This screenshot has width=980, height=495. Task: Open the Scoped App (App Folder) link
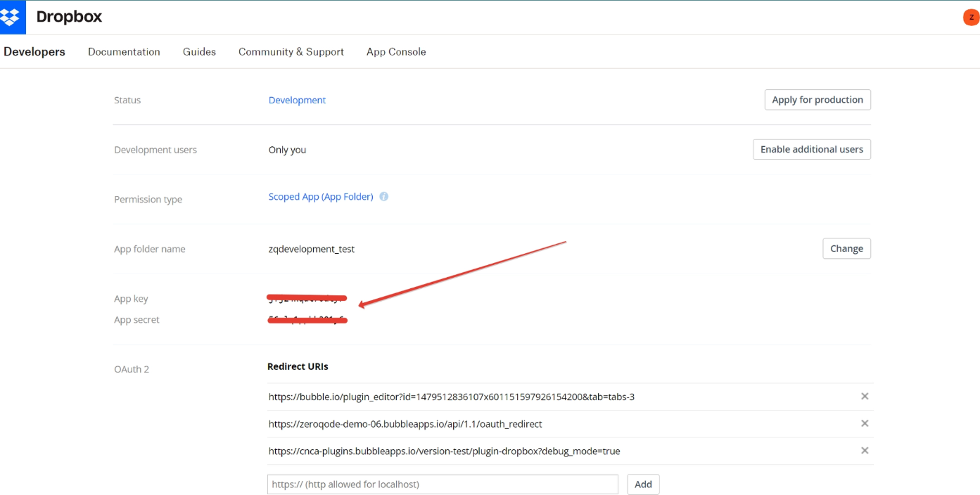(x=321, y=197)
